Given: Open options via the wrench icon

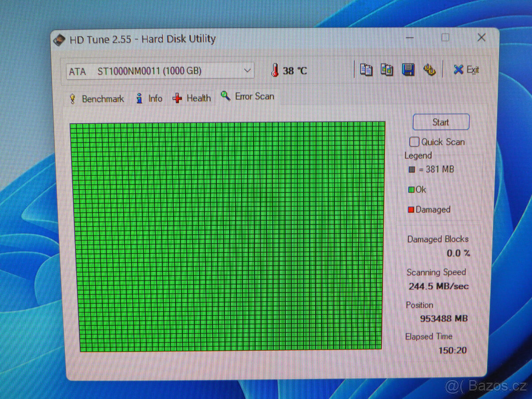Looking at the screenshot, I should (x=429, y=70).
